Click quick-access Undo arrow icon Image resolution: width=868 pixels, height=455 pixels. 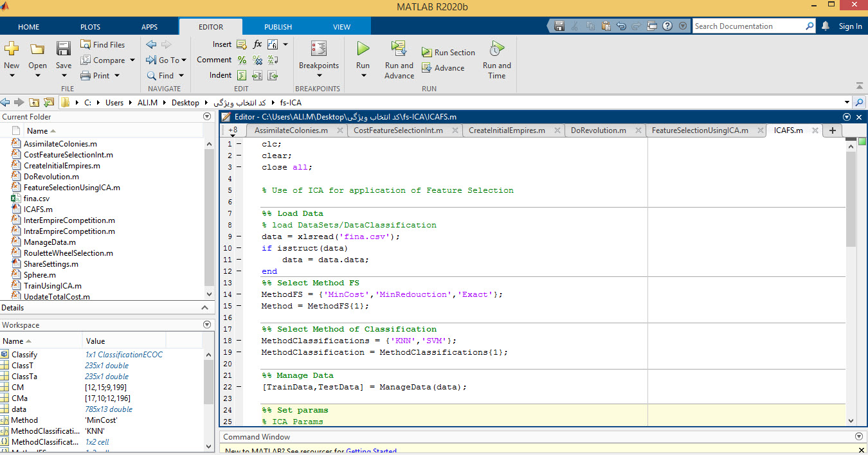point(621,26)
